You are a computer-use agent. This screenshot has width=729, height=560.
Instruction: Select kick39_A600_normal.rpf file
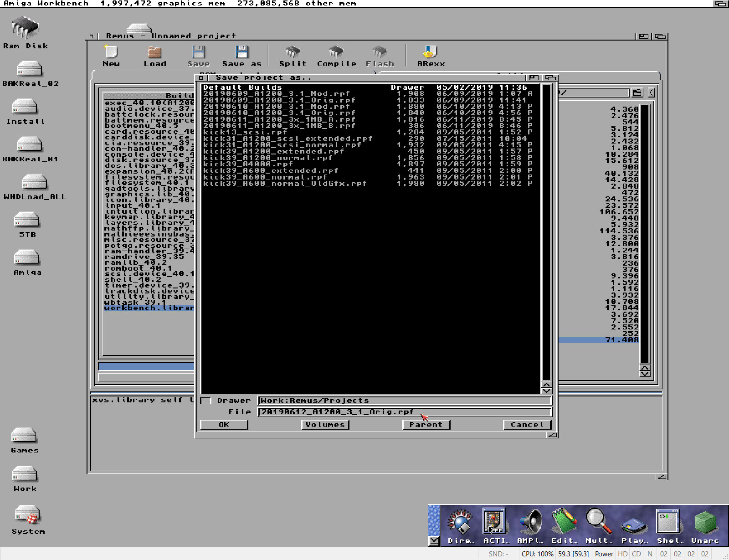point(370,177)
